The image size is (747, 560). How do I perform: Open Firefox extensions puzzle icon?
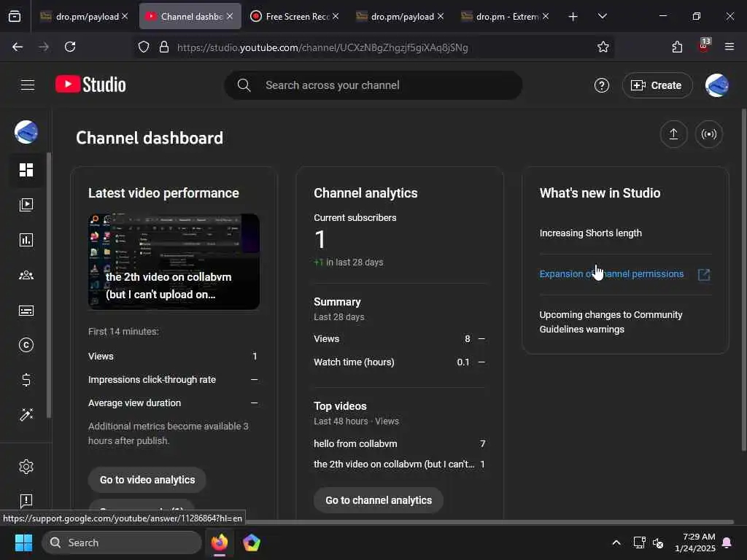[x=677, y=47]
